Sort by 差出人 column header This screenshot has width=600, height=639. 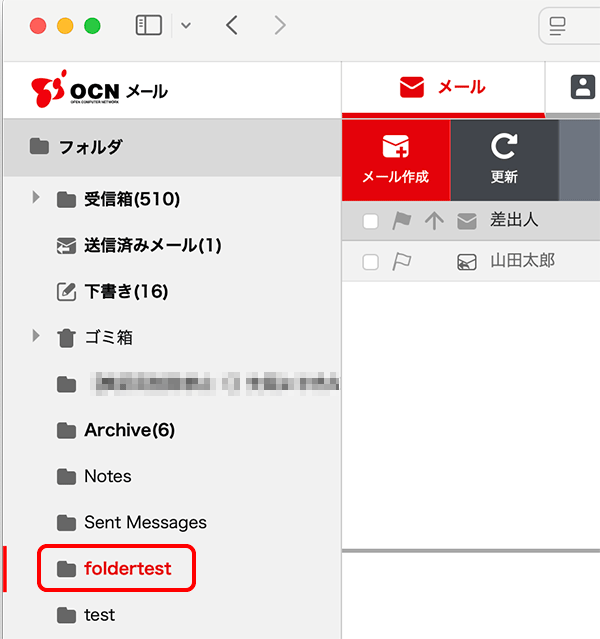(x=514, y=221)
